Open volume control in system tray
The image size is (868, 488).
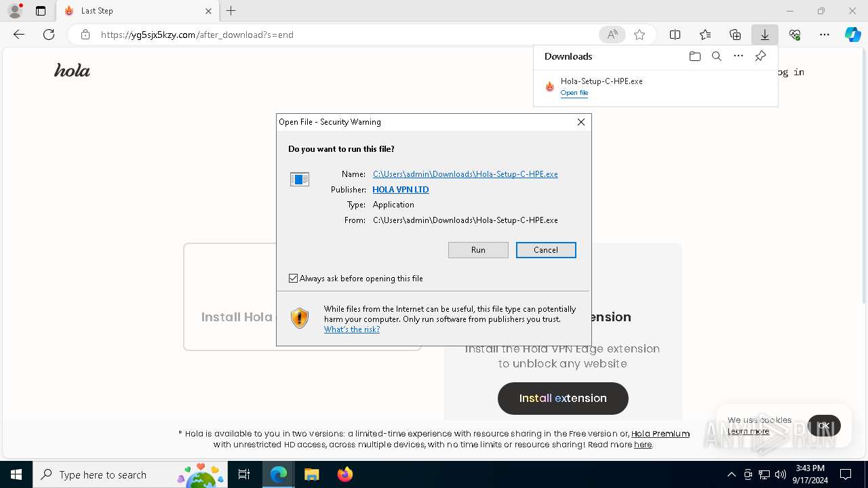pyautogui.click(x=781, y=474)
